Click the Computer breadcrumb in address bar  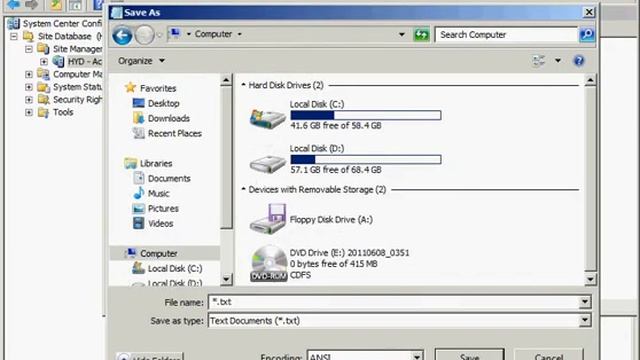coord(213,34)
